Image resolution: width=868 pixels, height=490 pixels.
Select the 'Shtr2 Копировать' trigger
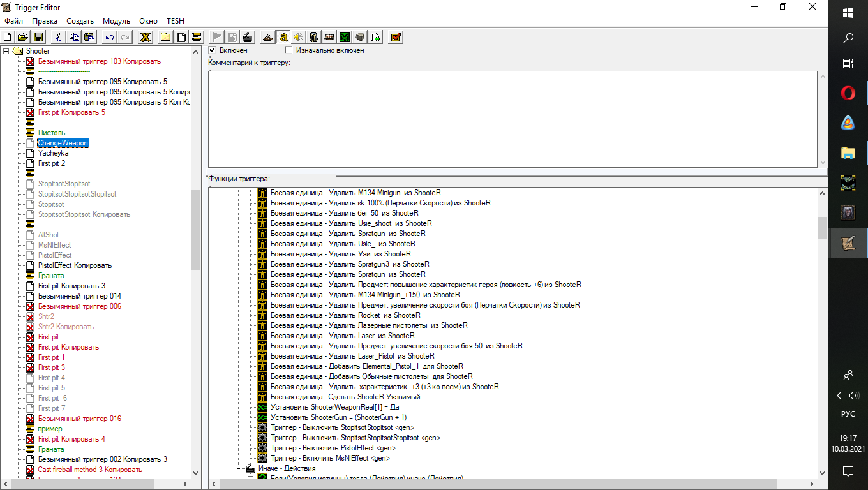tap(66, 327)
